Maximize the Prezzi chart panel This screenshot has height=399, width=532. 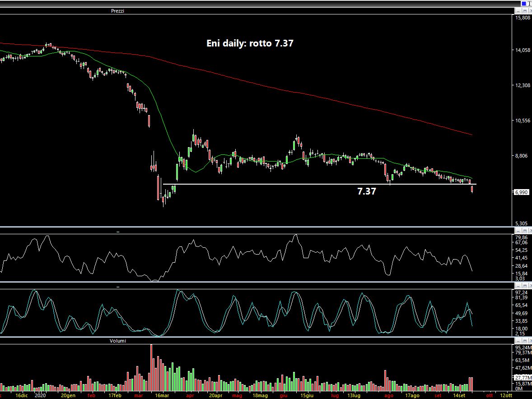[524, 11]
